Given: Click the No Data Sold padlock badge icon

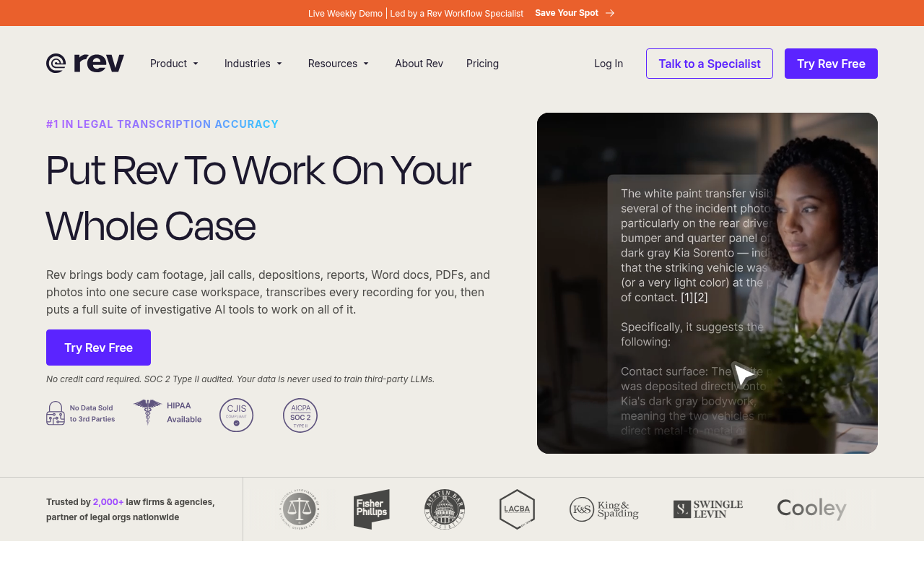Looking at the screenshot, I should (56, 413).
